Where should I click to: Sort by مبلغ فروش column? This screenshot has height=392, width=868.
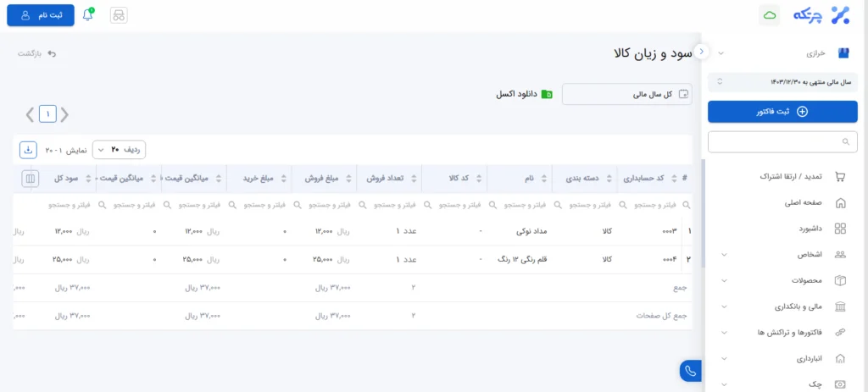click(x=348, y=179)
